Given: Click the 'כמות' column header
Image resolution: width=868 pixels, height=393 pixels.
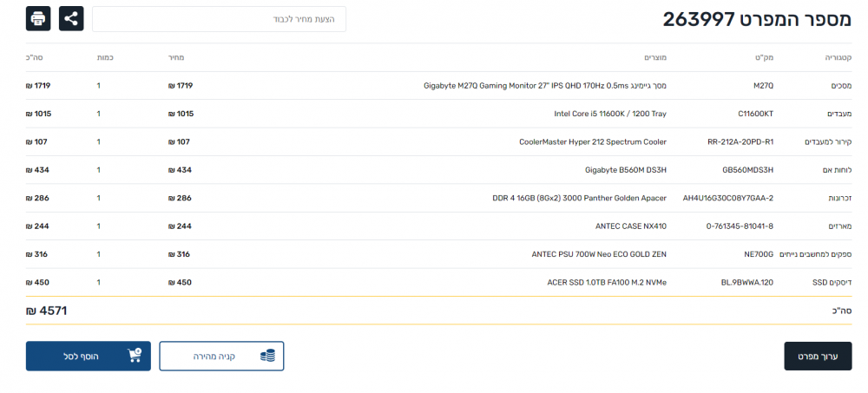Looking at the screenshot, I should click(106, 57).
